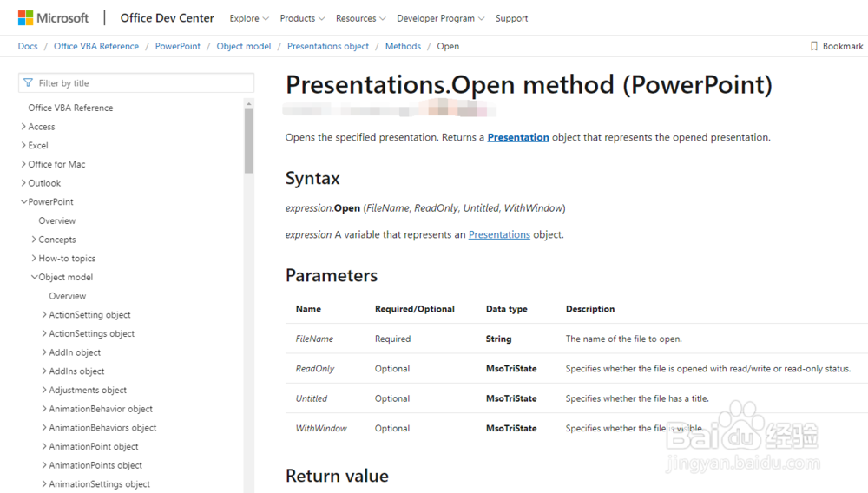The image size is (868, 493).
Task: Type in the Filter by title field
Action: click(143, 83)
